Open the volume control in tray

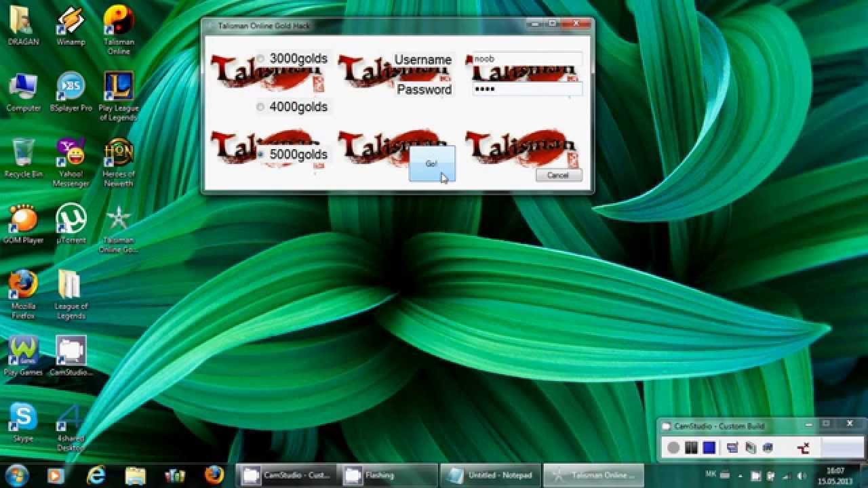pos(802,476)
